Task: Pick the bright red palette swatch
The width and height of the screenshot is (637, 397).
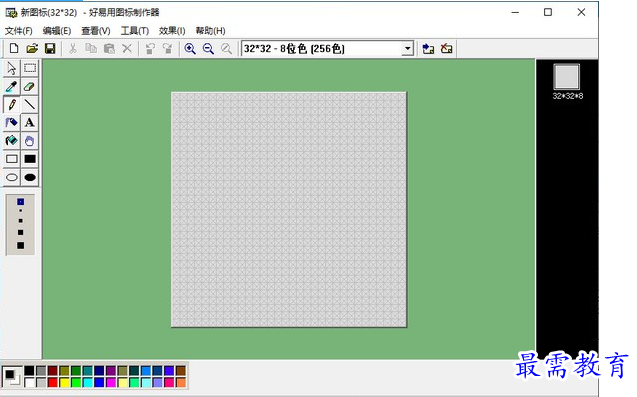Action: (52, 382)
